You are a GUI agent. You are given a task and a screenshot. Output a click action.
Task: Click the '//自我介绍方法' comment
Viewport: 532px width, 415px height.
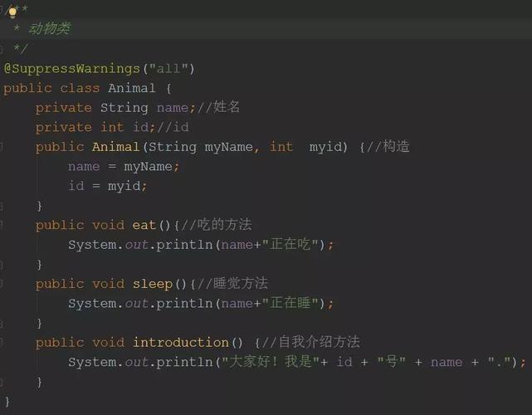pos(310,342)
